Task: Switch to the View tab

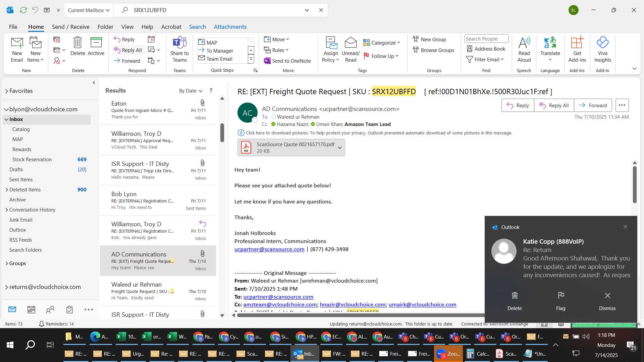Action: coord(127,27)
